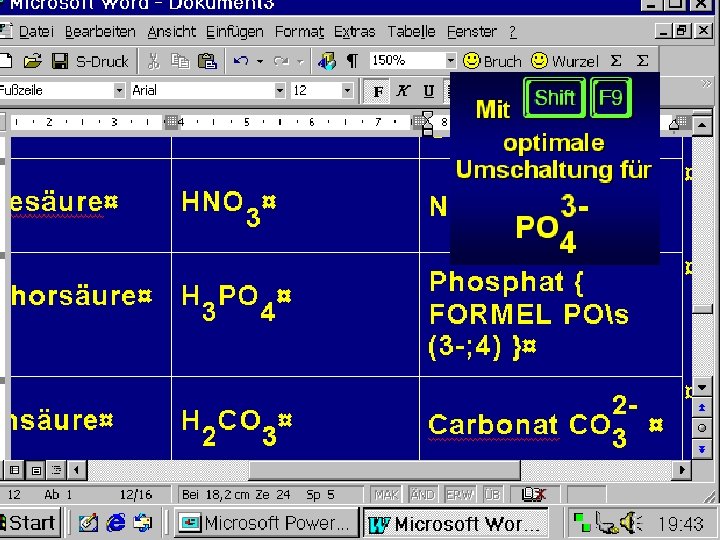Click the green network tray icon

pos(582,523)
